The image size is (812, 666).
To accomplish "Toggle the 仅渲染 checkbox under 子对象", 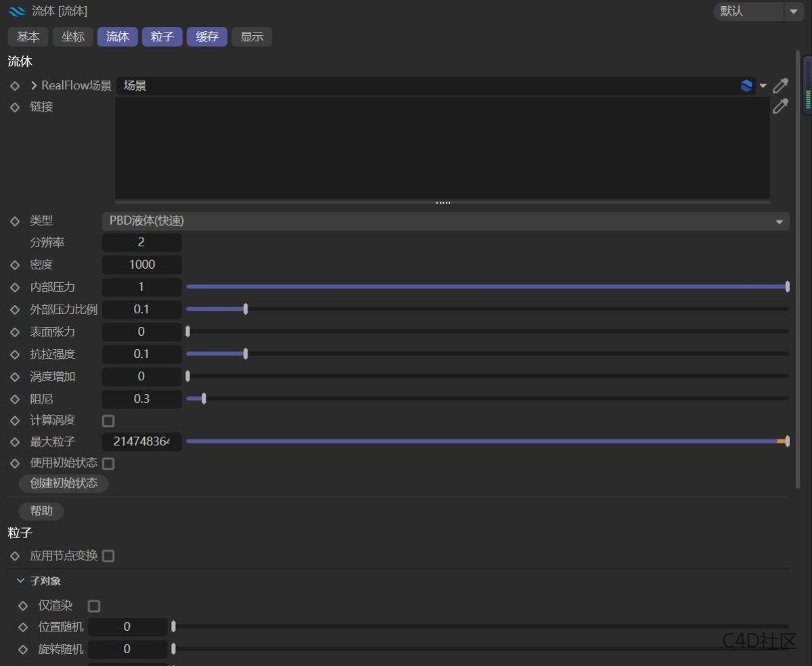I will [94, 606].
